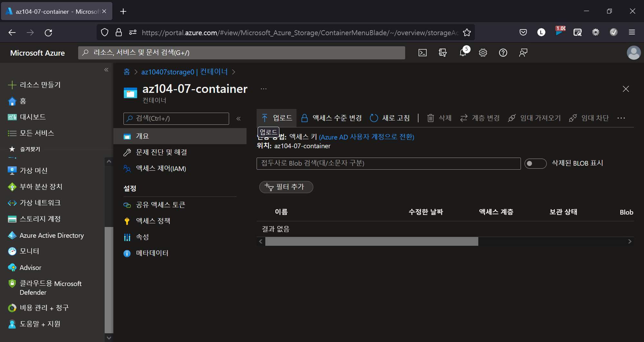Viewport: 644px width, 342px height.
Task: Click right arrow of table scrollbar
Action: [x=630, y=241]
